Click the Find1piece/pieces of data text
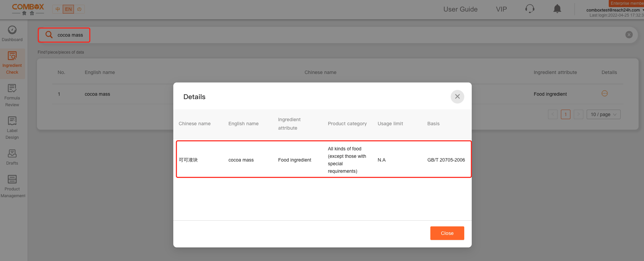644x261 pixels. [61, 52]
